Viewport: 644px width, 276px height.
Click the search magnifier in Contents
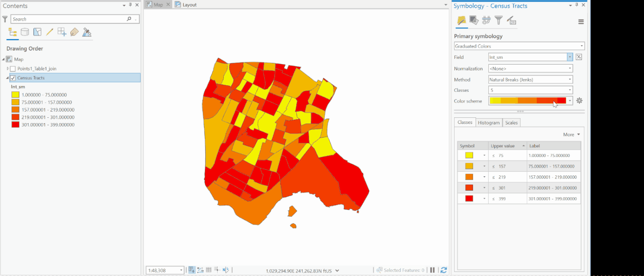[x=129, y=19]
